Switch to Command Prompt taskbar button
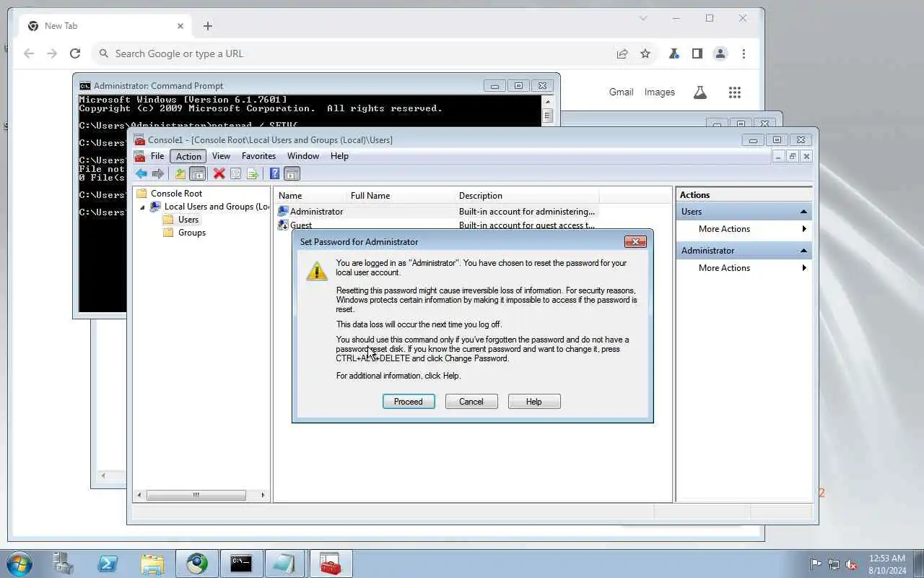The height and width of the screenshot is (578, 924). pyautogui.click(x=241, y=564)
